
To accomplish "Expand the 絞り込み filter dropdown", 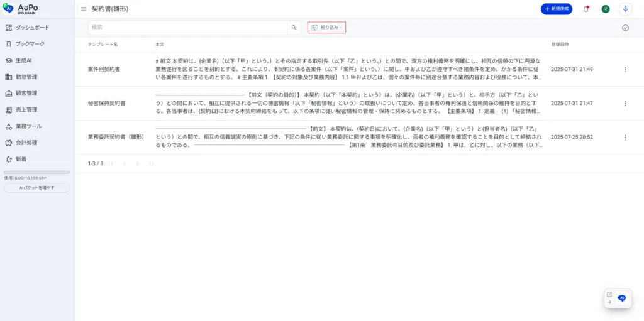I will click(326, 28).
